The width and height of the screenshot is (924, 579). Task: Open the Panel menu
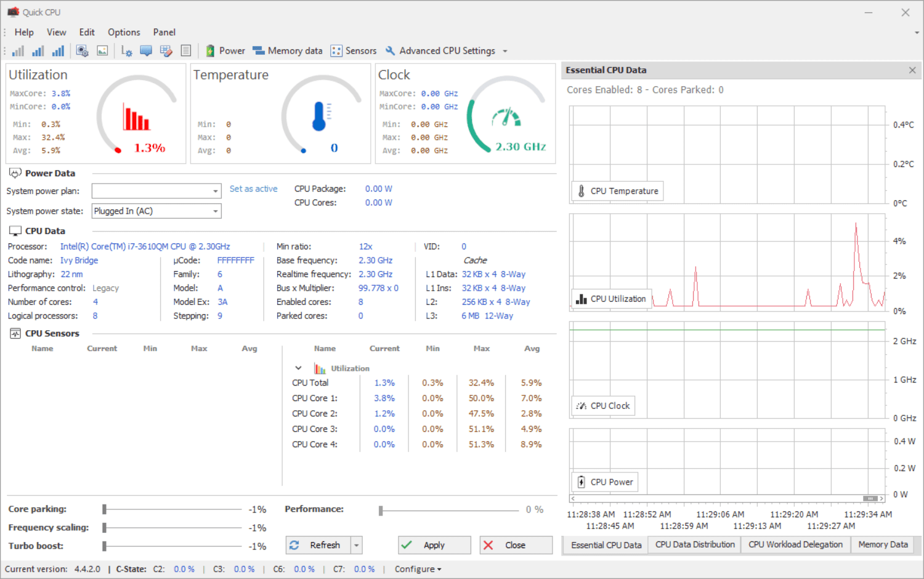[164, 32]
